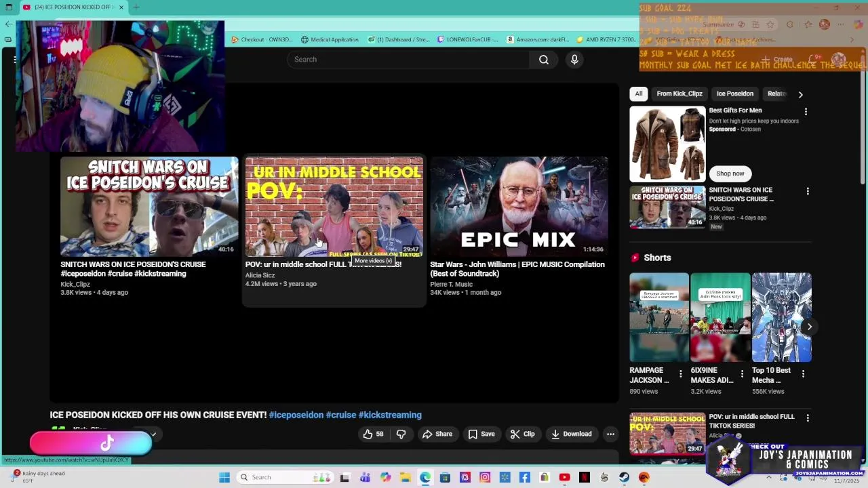Open Medical Application bookmark
868x488 pixels.
coord(330,39)
